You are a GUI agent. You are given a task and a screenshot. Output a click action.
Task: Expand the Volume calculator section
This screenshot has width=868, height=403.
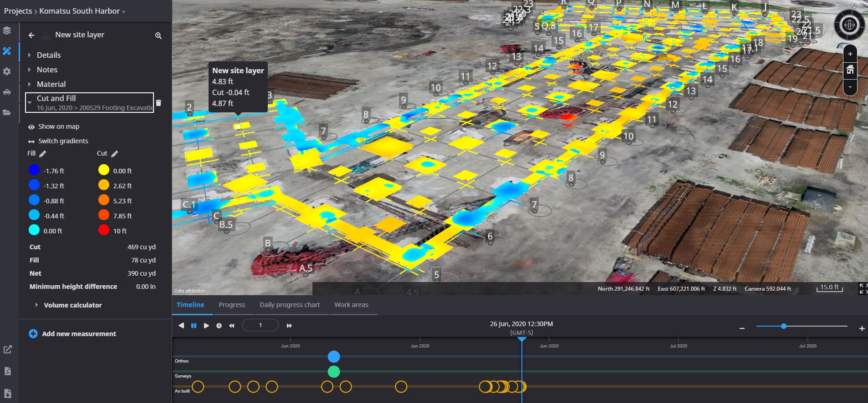pyautogui.click(x=72, y=305)
